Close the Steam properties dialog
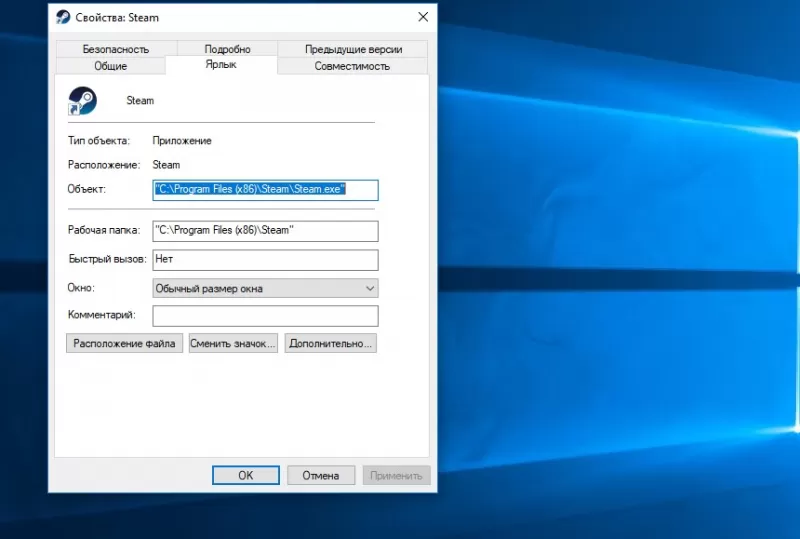 (x=423, y=17)
